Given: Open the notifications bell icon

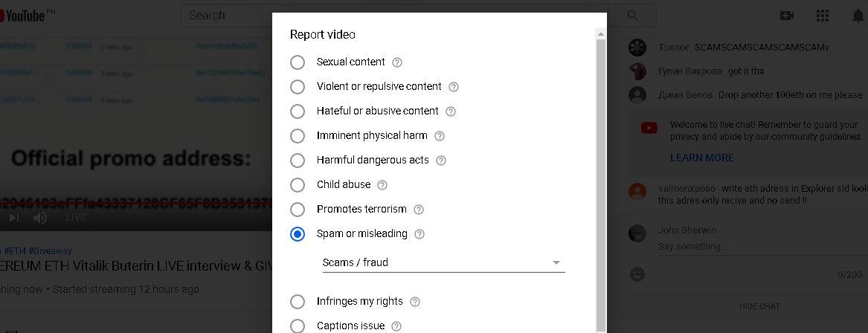Looking at the screenshot, I should [x=858, y=16].
